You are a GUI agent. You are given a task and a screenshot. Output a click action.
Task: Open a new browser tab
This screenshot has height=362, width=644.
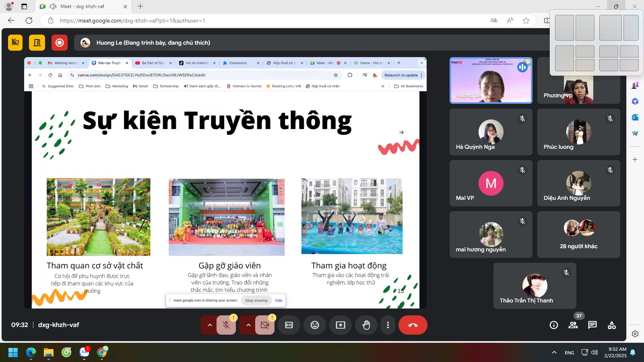(140, 6)
